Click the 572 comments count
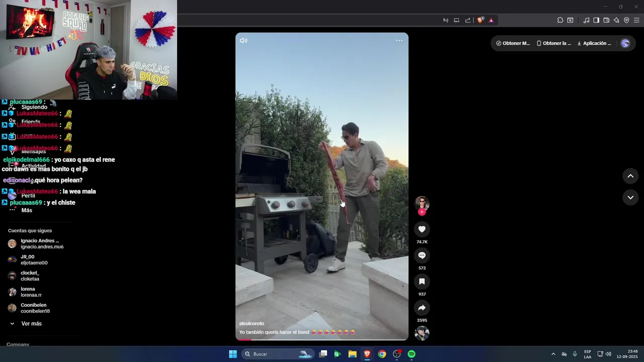Image resolution: width=644 pixels, height=362 pixels. point(422,268)
